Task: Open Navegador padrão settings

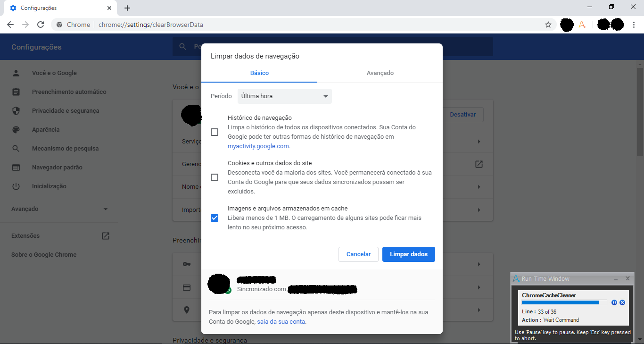Action: coord(57,168)
